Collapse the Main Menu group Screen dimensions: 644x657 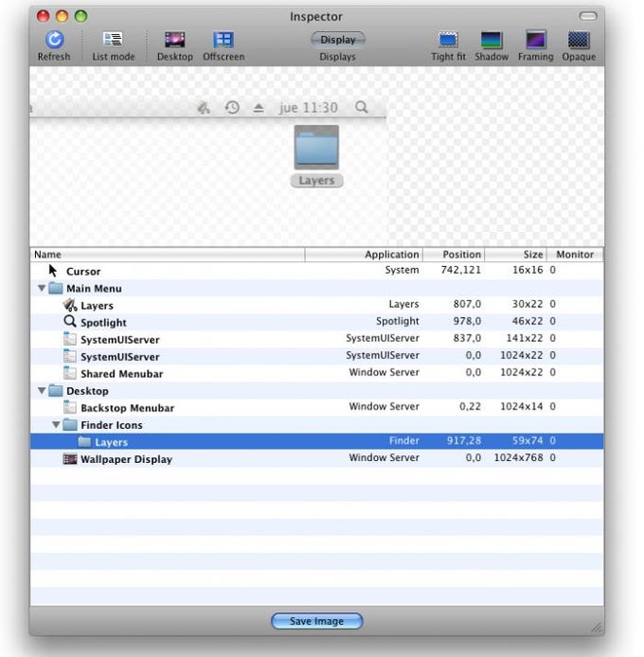pyautogui.click(x=42, y=289)
